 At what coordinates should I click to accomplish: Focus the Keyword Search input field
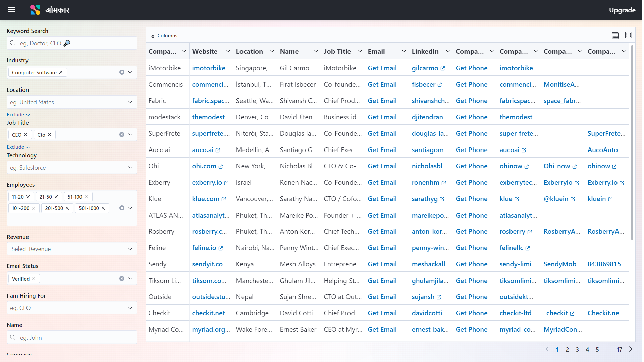[x=72, y=43]
